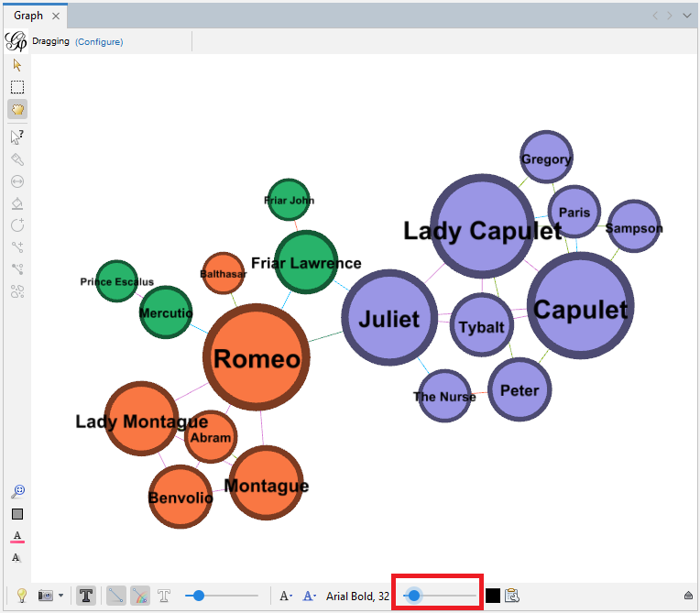
Task: Select the edit node question-mark tool
Action: pos(17,137)
